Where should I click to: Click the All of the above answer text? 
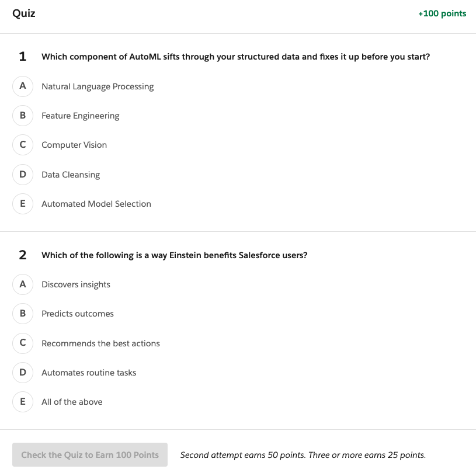click(72, 402)
